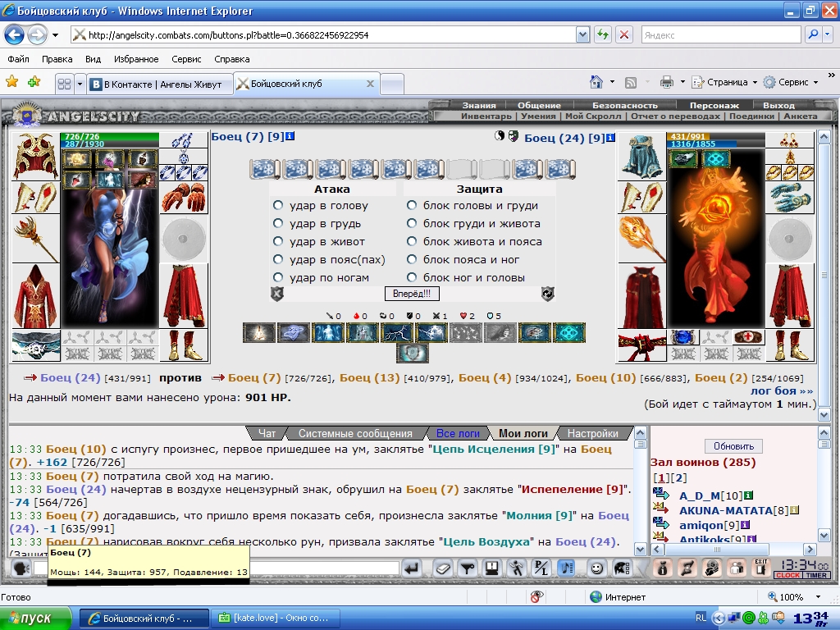Select defense 'блок пояса и ног'
The width and height of the screenshot is (840, 630).
tap(412, 260)
